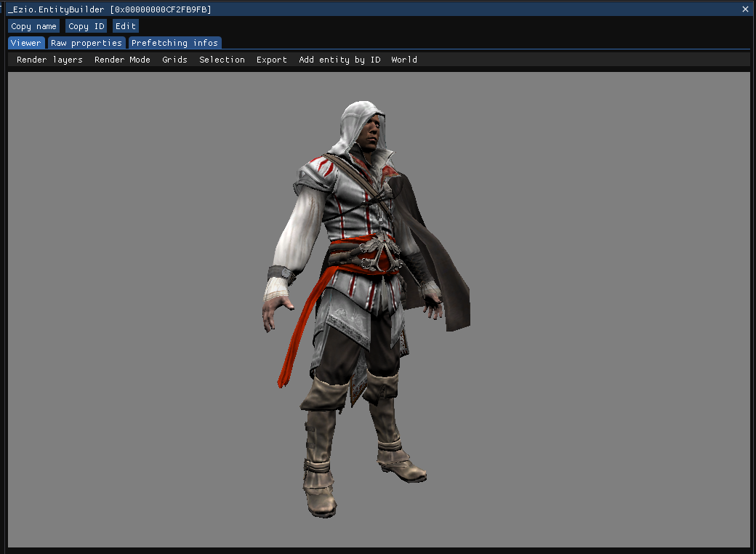756x554 pixels.
Task: Click the _Ezio.EntityBuilder title bar
Action: click(109, 9)
